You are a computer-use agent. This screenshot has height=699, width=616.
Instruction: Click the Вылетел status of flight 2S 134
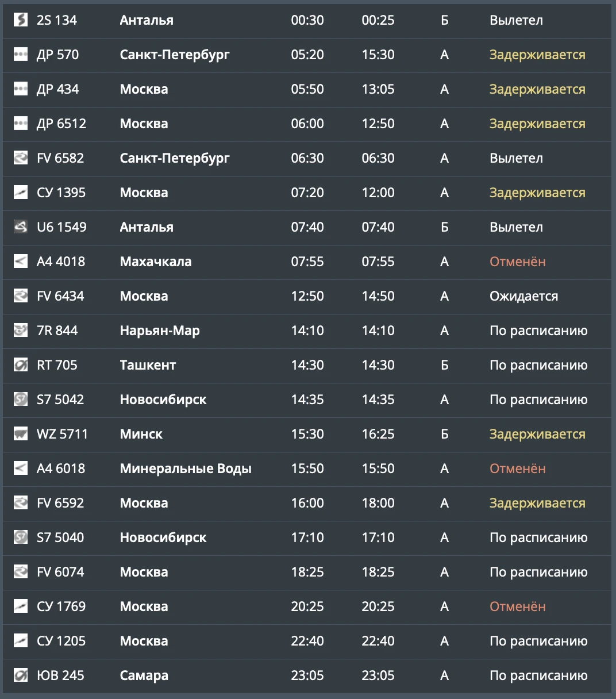516,20
